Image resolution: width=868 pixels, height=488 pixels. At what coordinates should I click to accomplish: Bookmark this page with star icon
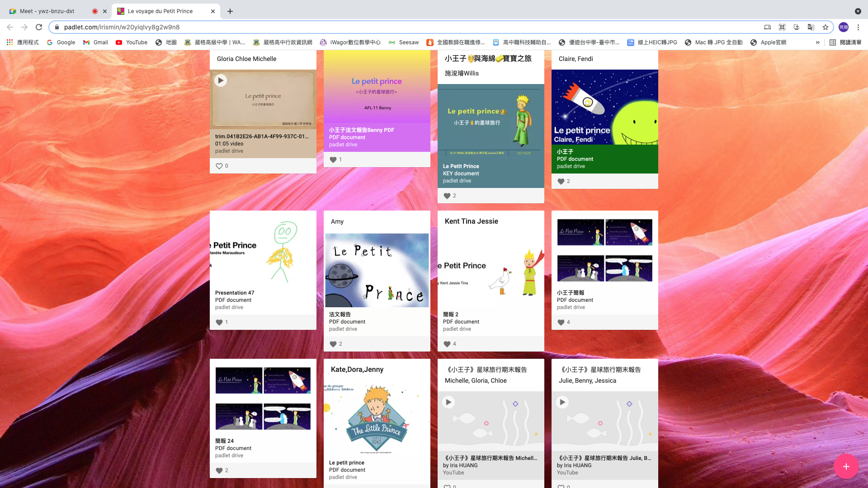click(826, 27)
